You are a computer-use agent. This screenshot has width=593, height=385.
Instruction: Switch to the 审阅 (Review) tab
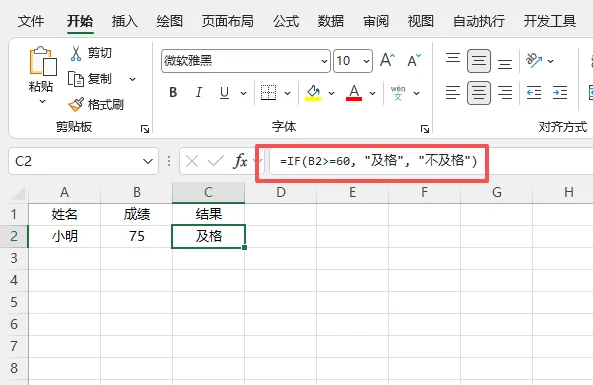[376, 21]
